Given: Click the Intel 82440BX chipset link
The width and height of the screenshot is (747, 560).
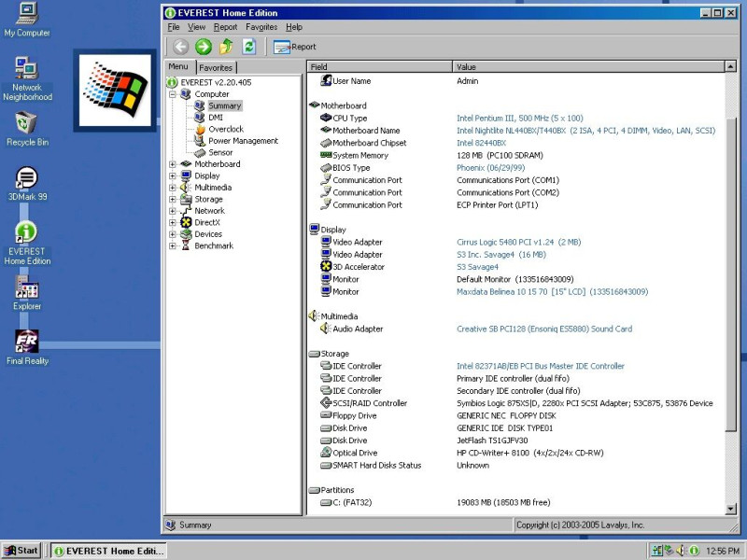Looking at the screenshot, I should 481,143.
